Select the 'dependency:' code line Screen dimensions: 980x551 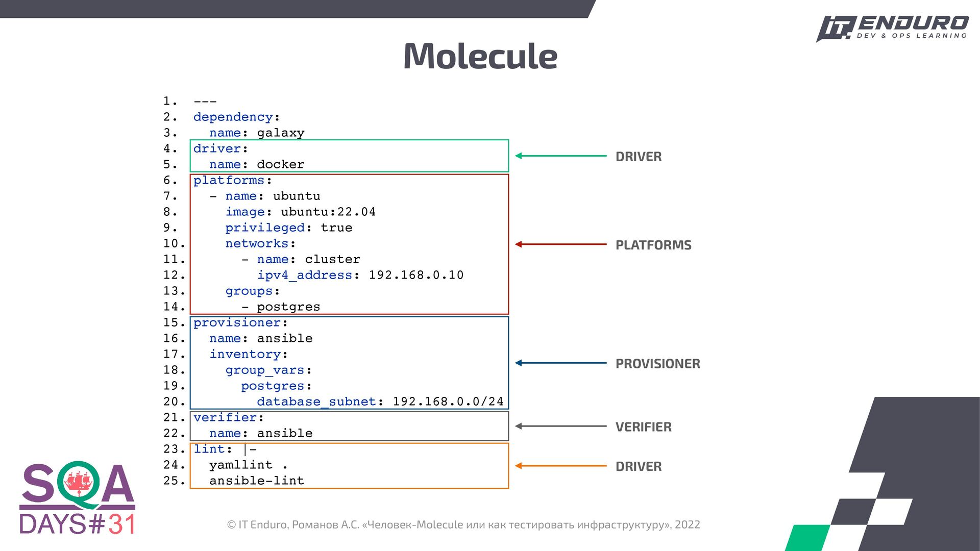(x=236, y=117)
